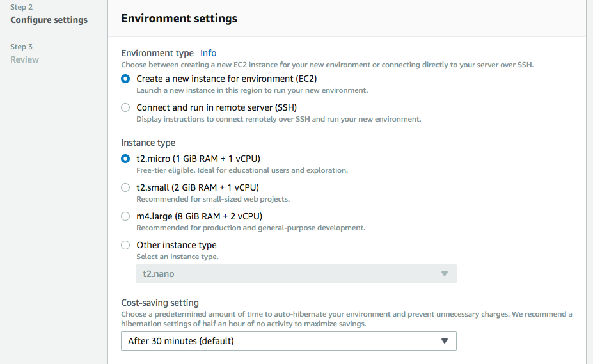Viewport: 593px width, 364px height.
Task: Select the Create a new instance (EC2) radio button
Action: pyautogui.click(x=125, y=79)
